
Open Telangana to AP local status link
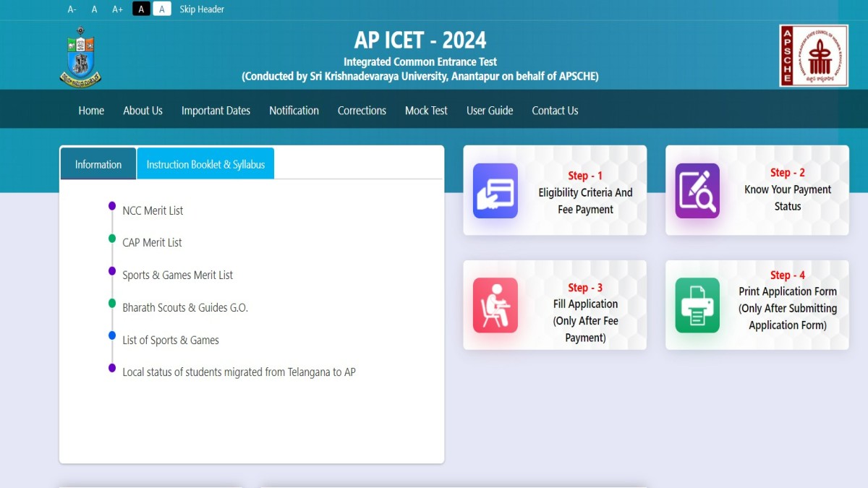(x=239, y=372)
